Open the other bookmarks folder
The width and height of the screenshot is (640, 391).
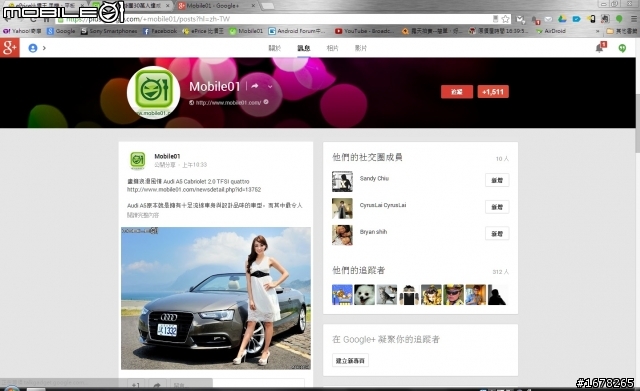tap(622, 31)
